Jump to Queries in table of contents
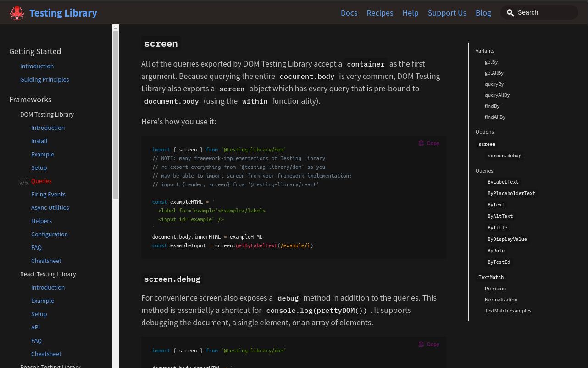 [484, 171]
